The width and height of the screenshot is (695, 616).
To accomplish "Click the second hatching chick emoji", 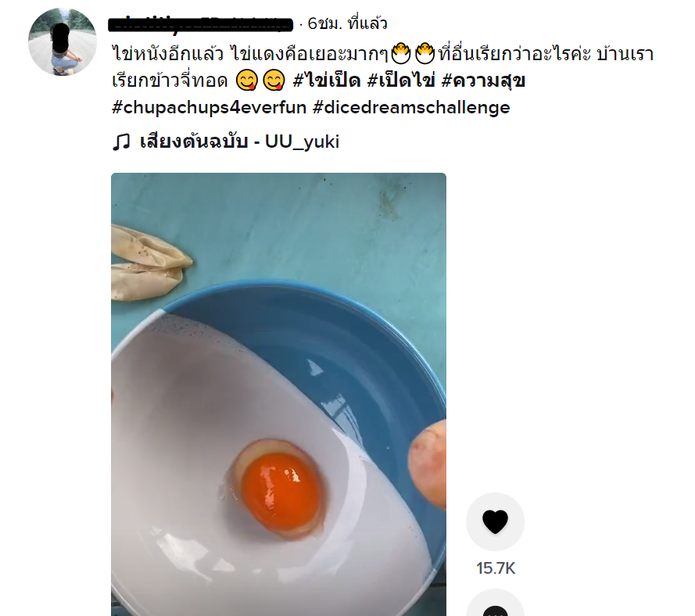I will coord(425,54).
